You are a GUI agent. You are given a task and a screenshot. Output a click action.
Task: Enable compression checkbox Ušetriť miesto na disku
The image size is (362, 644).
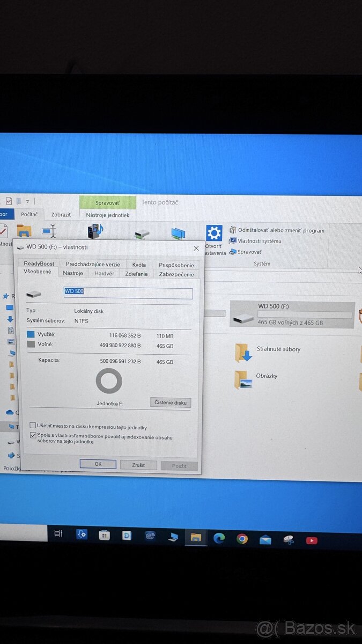click(33, 426)
